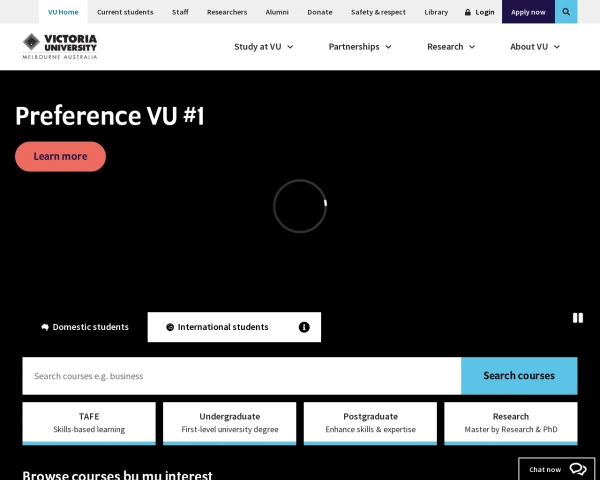Viewport: 600px width, 480px height.
Task: Open the site search magnifier icon
Action: click(566, 12)
